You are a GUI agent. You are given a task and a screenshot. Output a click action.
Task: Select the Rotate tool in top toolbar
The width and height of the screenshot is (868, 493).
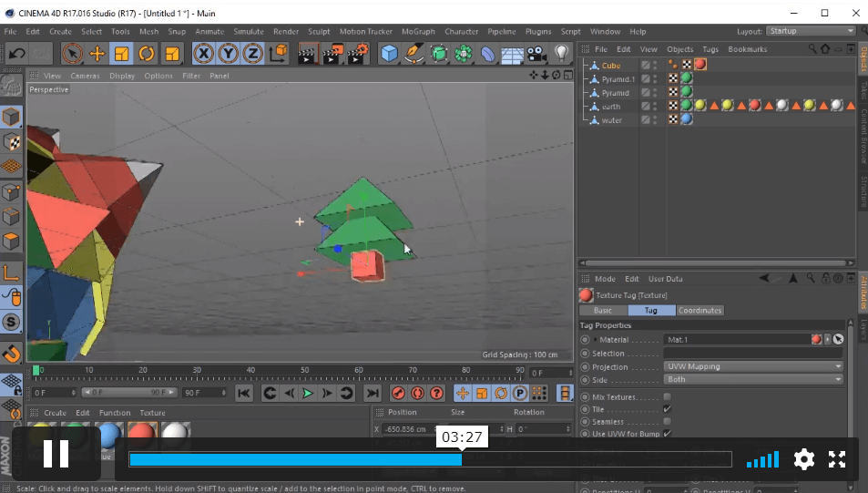(147, 54)
